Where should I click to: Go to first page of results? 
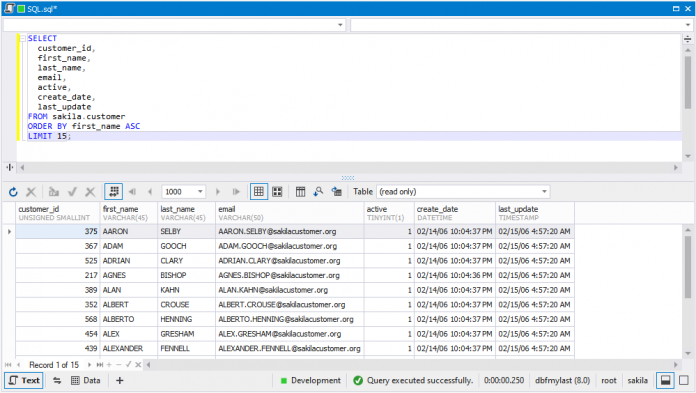(x=132, y=192)
